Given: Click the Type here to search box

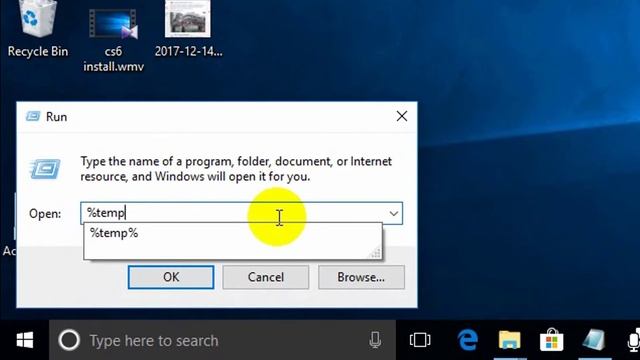Looking at the screenshot, I should point(222,340).
